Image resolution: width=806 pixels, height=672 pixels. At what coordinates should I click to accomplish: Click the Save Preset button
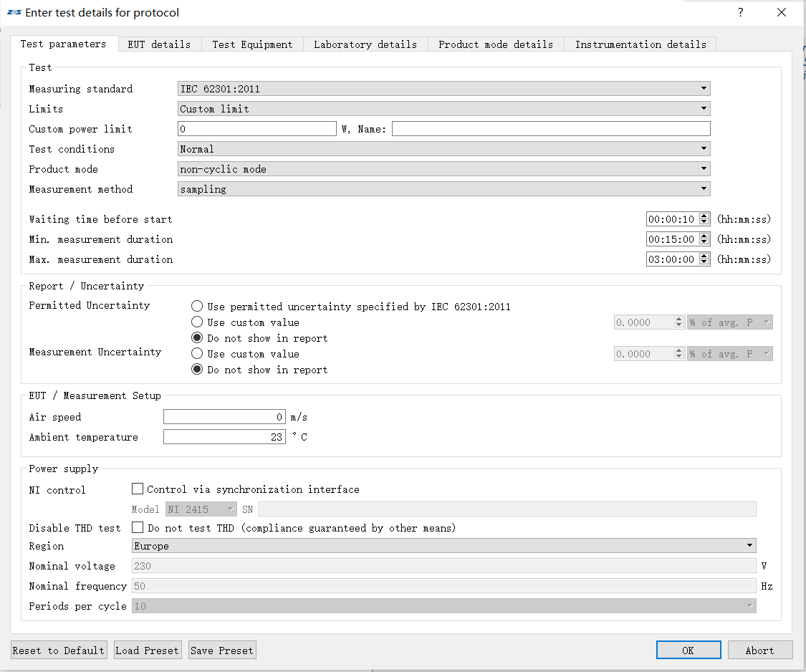coord(222,650)
